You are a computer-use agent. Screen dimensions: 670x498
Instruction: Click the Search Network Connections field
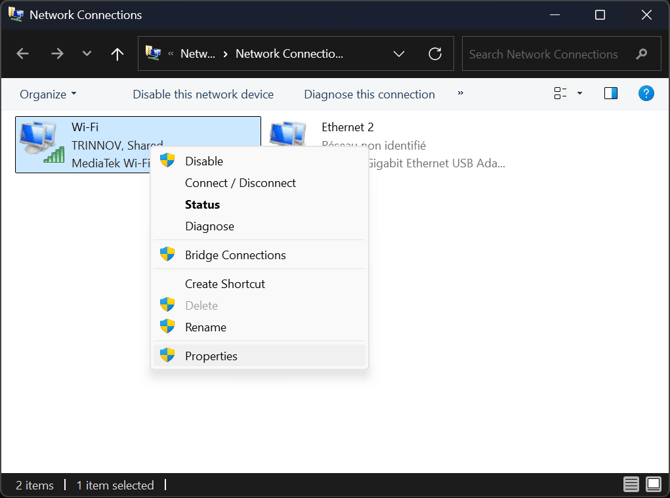coord(545,54)
